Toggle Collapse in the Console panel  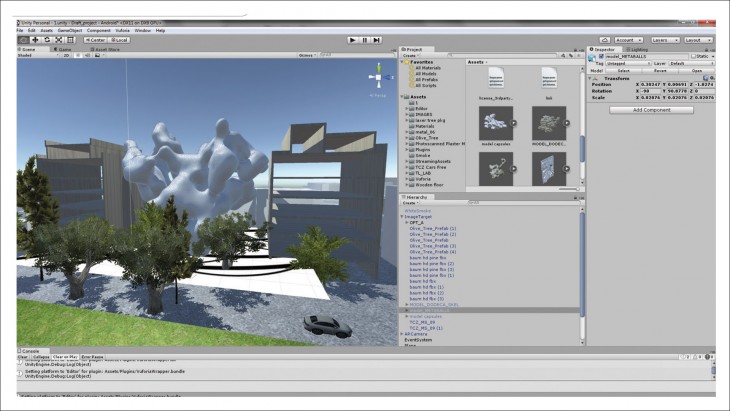(x=39, y=357)
